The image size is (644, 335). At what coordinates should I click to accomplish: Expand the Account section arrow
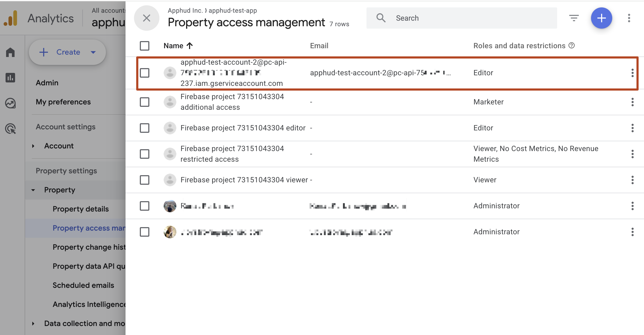[33, 146]
